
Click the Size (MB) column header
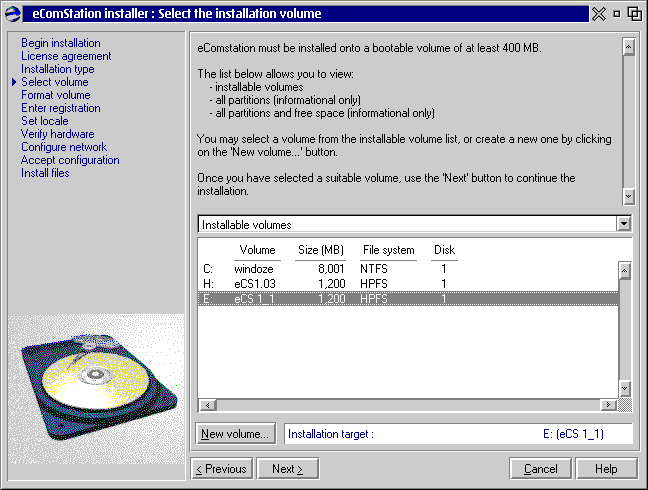pyautogui.click(x=321, y=250)
